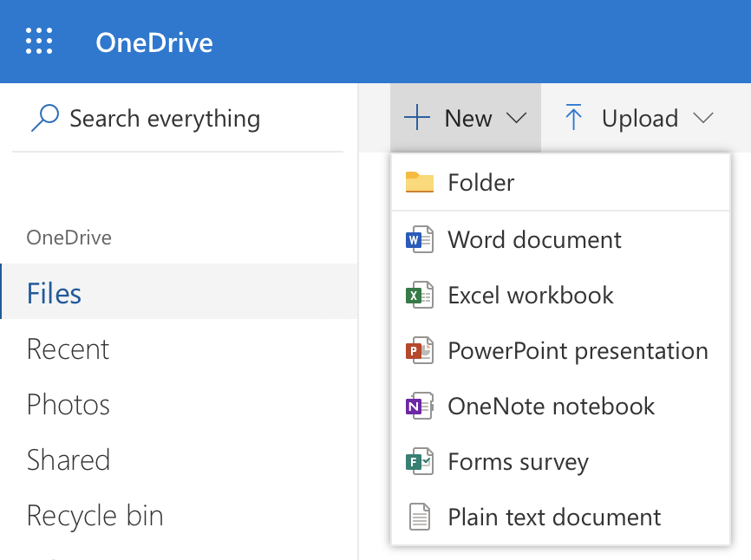Screen dimensions: 751x560
Task: Expand the Upload dropdown chevron
Action: [x=703, y=117]
